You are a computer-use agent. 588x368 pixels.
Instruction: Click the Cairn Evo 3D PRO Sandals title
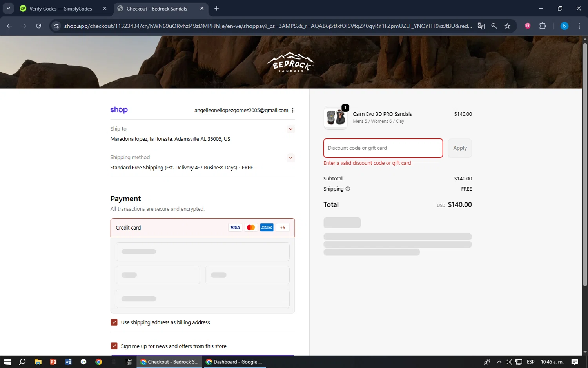382,114
